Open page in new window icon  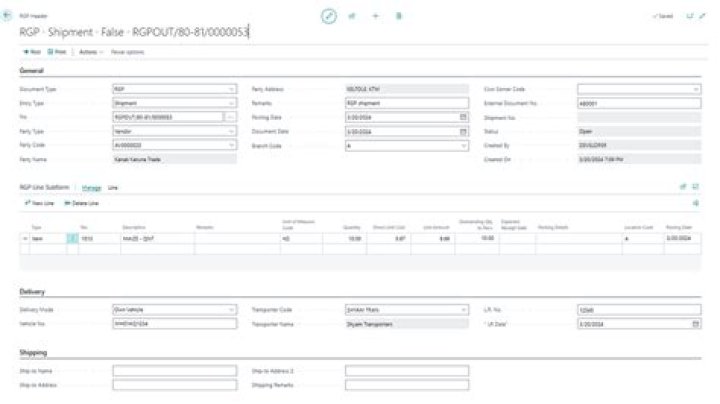point(689,16)
